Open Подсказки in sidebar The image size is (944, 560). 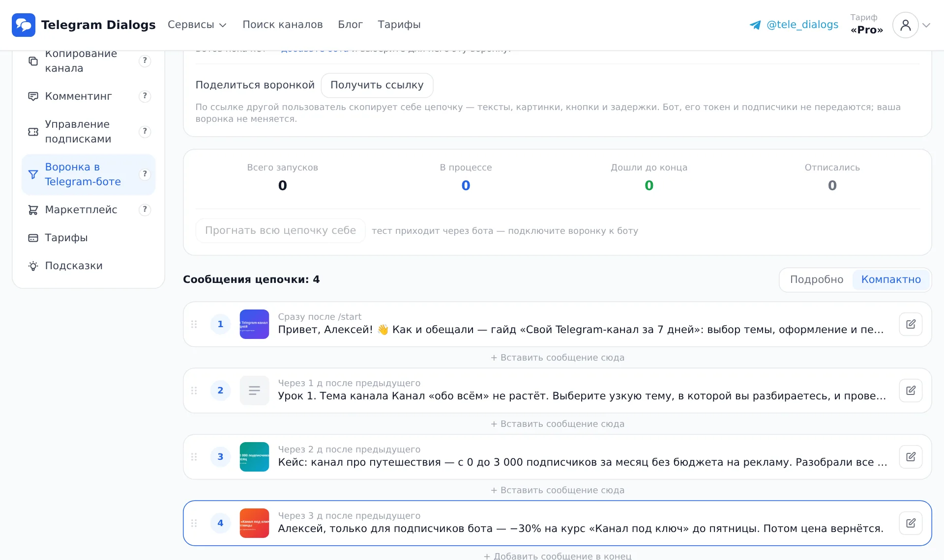pos(88,266)
